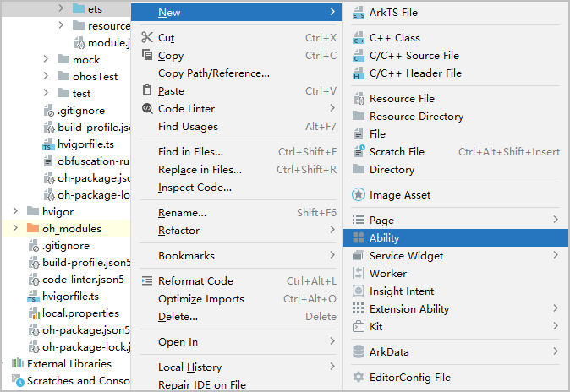
Task: Click the scissors Cut icon
Action: pyautogui.click(x=147, y=38)
